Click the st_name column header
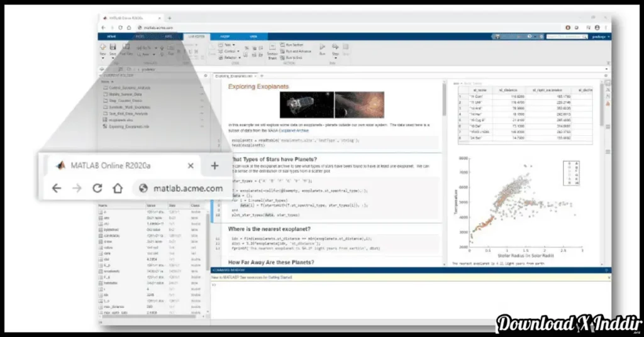This screenshot has height=337, width=644. 479,90
